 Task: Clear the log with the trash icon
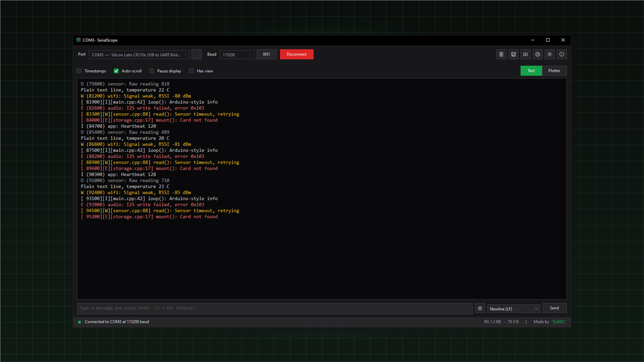(501, 54)
